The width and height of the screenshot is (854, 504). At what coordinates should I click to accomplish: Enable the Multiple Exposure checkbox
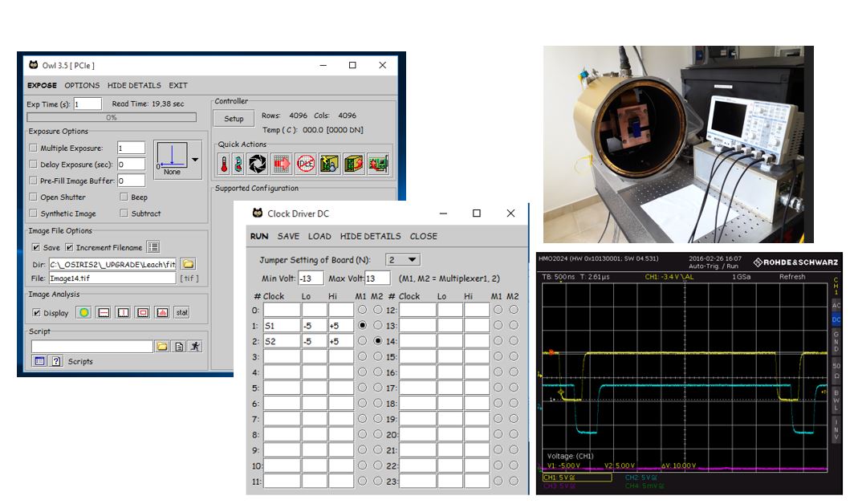click(33, 148)
